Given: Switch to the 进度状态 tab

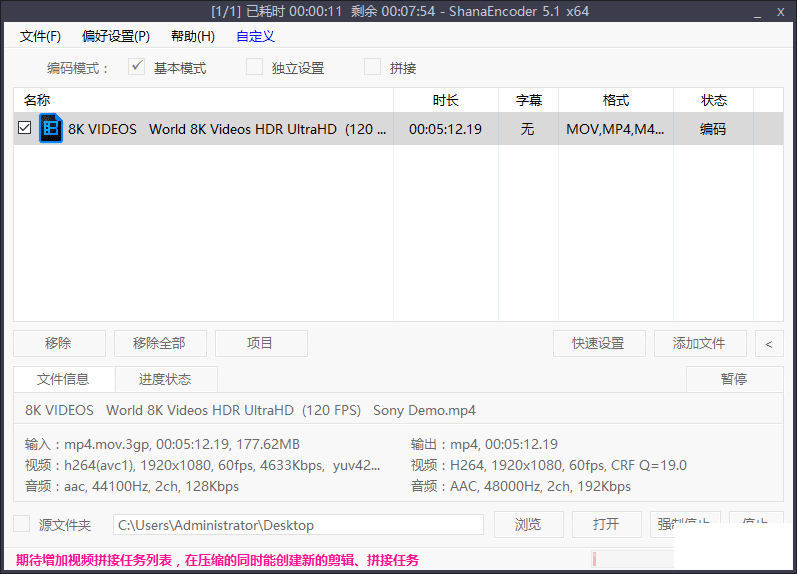Looking at the screenshot, I should point(166,379).
